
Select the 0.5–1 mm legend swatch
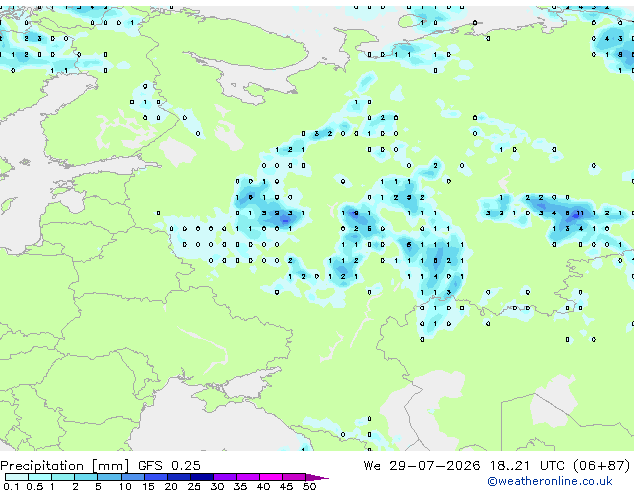point(40,477)
